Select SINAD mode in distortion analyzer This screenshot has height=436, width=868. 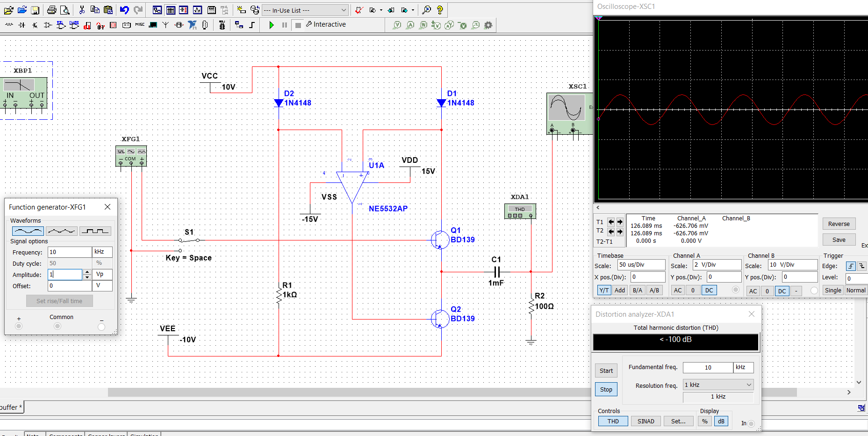[646, 421]
